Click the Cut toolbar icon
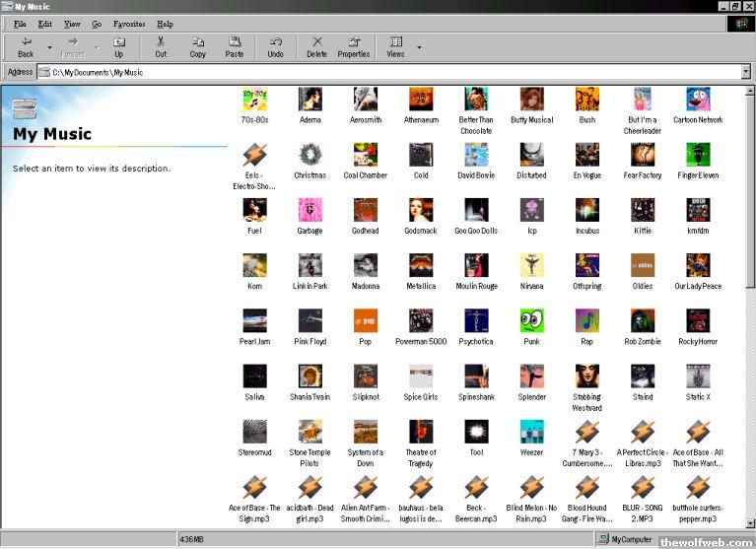Image resolution: width=756 pixels, height=549 pixels. click(160, 46)
